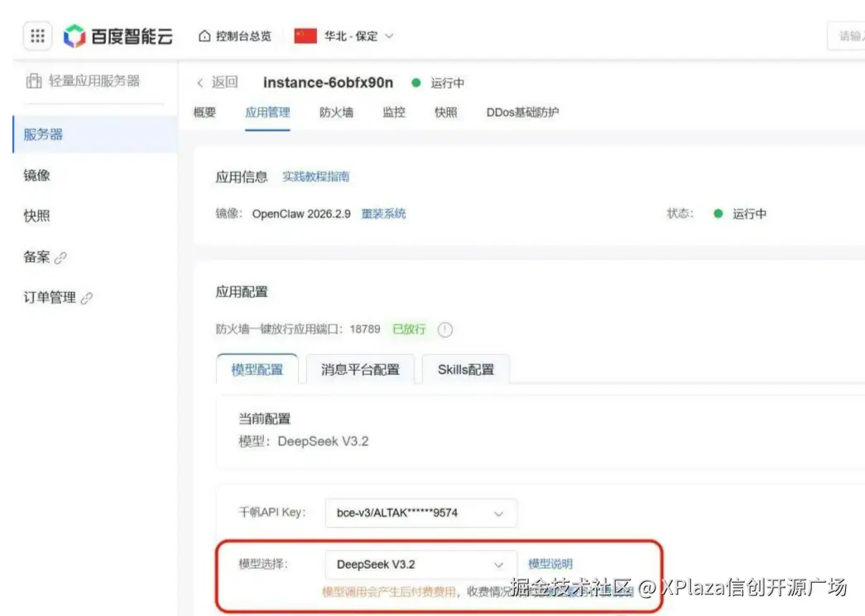Click the 重装系统 link
Screen dimensions: 865x616
383,214
